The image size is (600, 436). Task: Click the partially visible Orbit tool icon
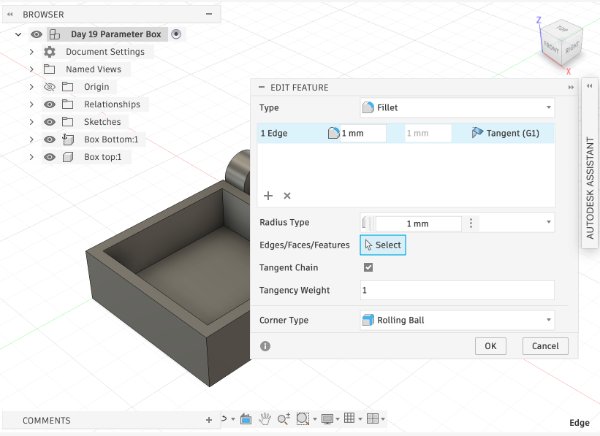coord(224,419)
